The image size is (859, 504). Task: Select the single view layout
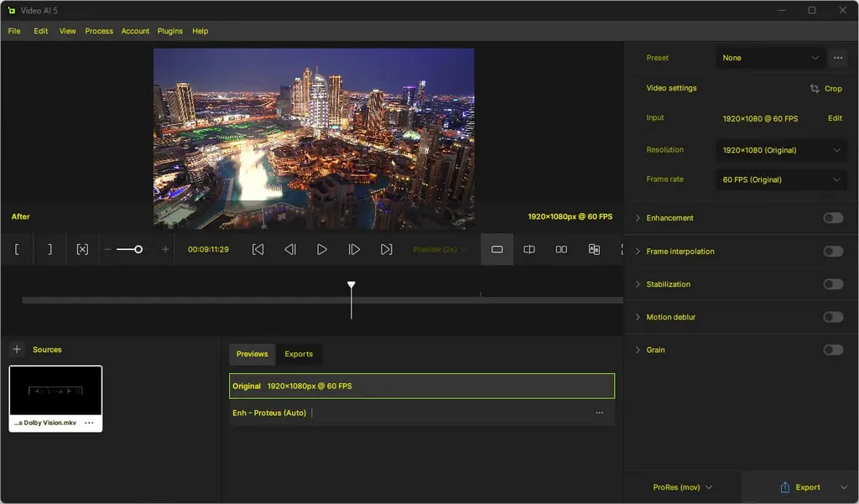(x=497, y=249)
